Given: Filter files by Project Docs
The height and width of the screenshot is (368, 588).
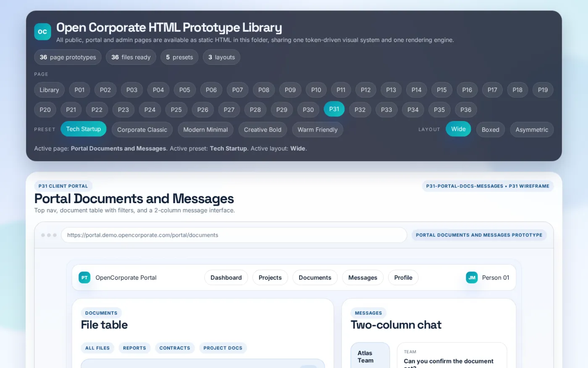Looking at the screenshot, I should click(x=223, y=348).
